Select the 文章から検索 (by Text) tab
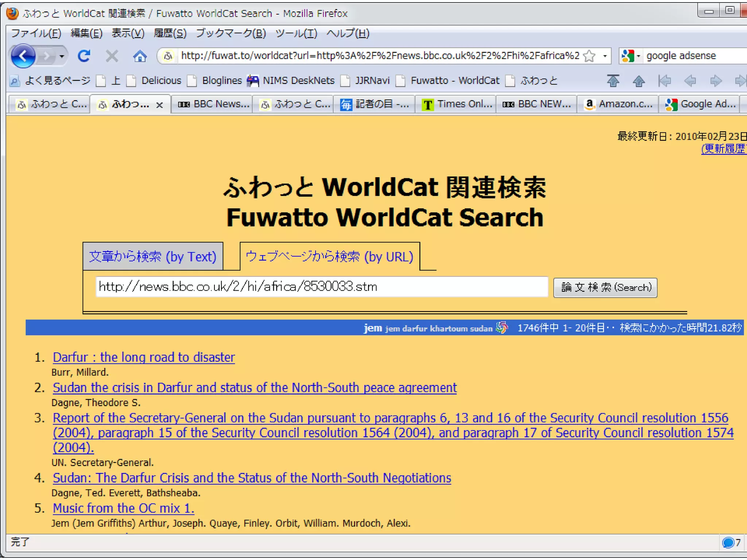This screenshot has height=560, width=747. (153, 257)
